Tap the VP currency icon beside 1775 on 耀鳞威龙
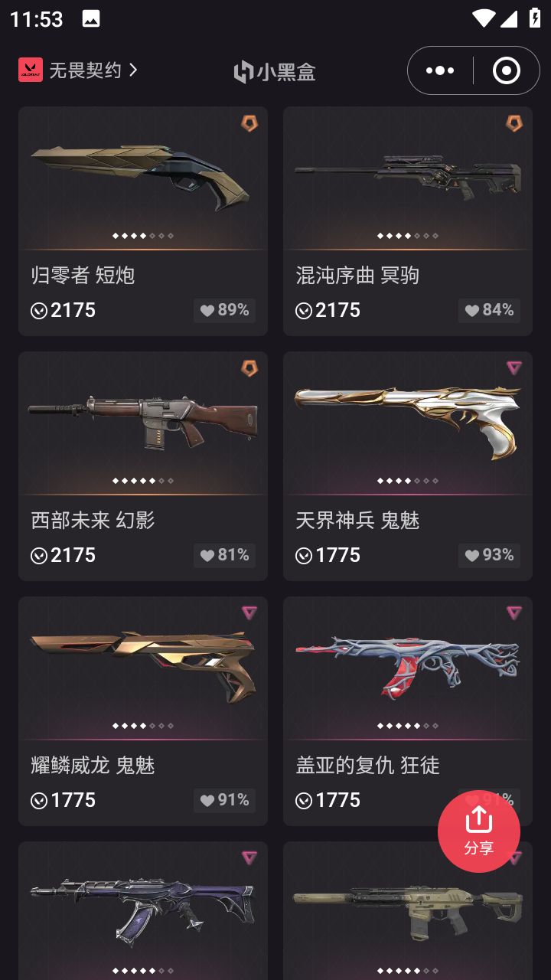This screenshot has width=551, height=980. [39, 801]
